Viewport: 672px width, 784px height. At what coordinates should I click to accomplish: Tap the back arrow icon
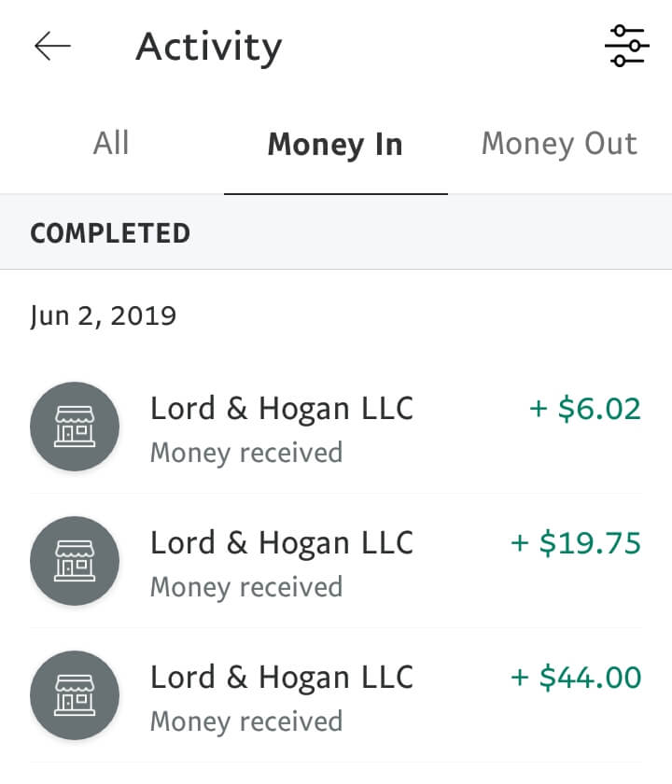tap(52, 46)
